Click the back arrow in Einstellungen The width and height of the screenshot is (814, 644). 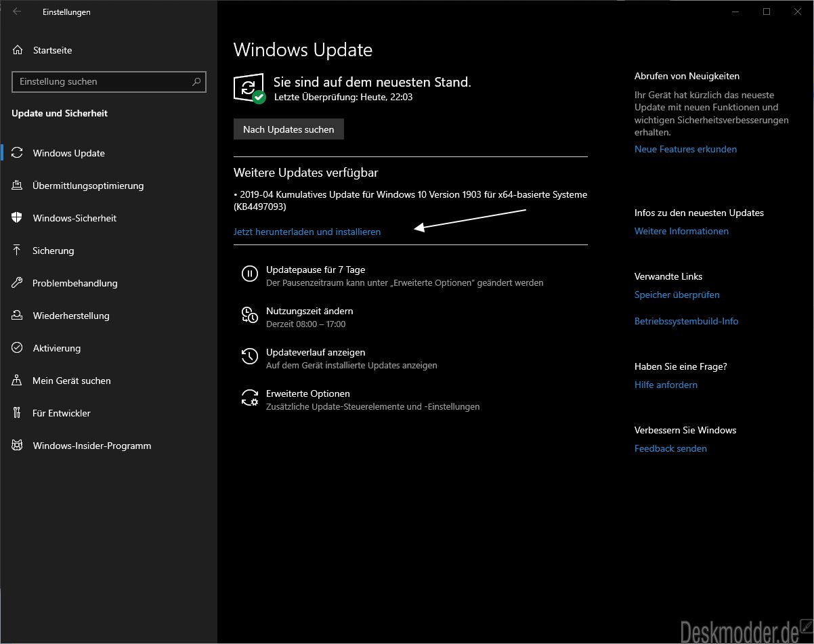click(x=17, y=12)
